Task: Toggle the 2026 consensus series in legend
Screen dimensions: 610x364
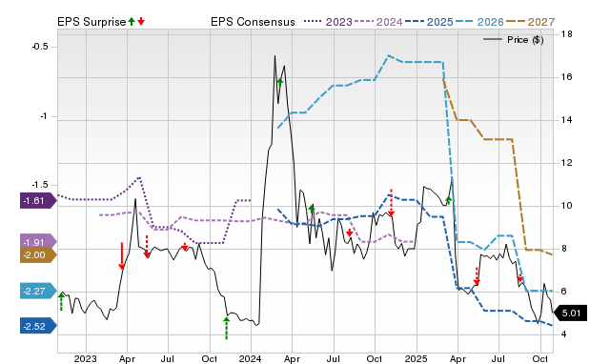Action: [479, 22]
